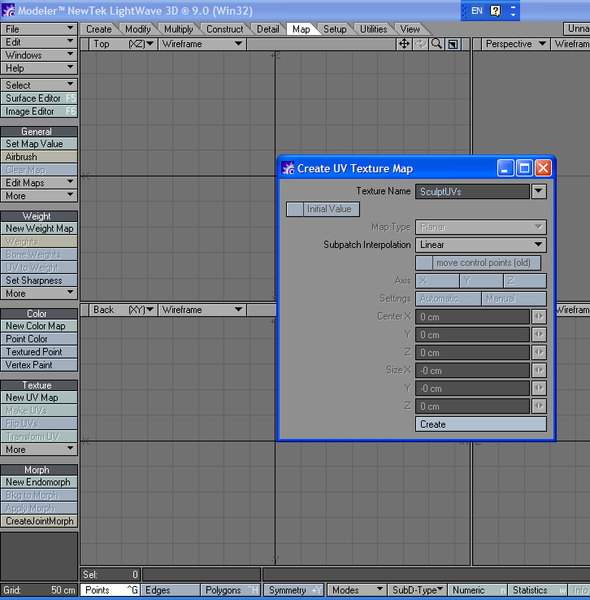The width and height of the screenshot is (590, 600).
Task: Open the File menu
Action: [x=39, y=29]
